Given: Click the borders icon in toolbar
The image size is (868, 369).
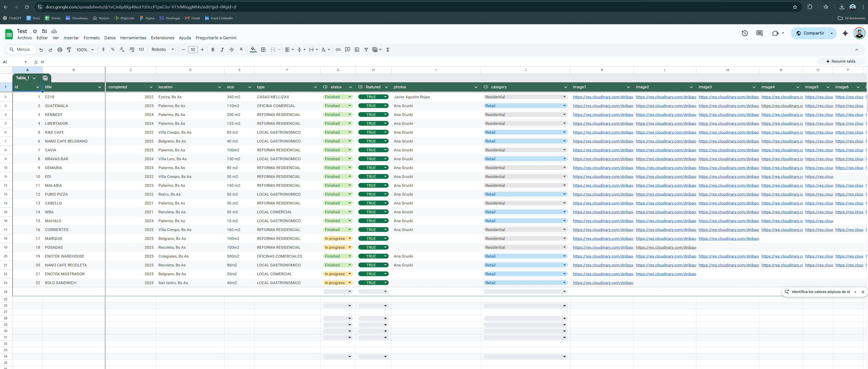Looking at the screenshot, I should (x=263, y=49).
